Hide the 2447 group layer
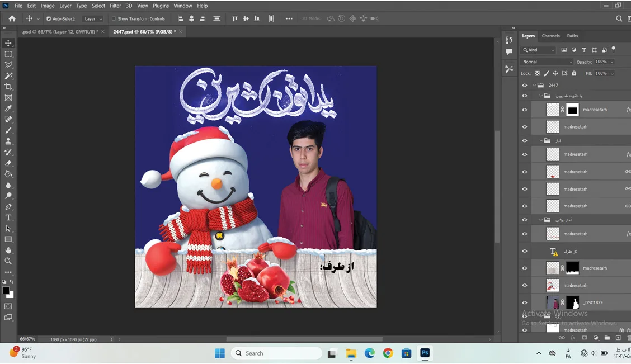This screenshot has height=364, width=631. click(x=524, y=85)
